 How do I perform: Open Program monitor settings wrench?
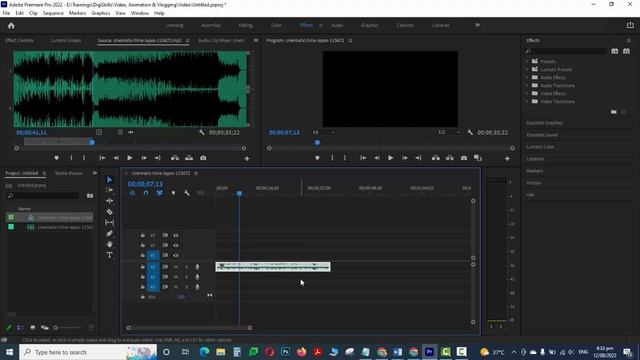point(470,132)
